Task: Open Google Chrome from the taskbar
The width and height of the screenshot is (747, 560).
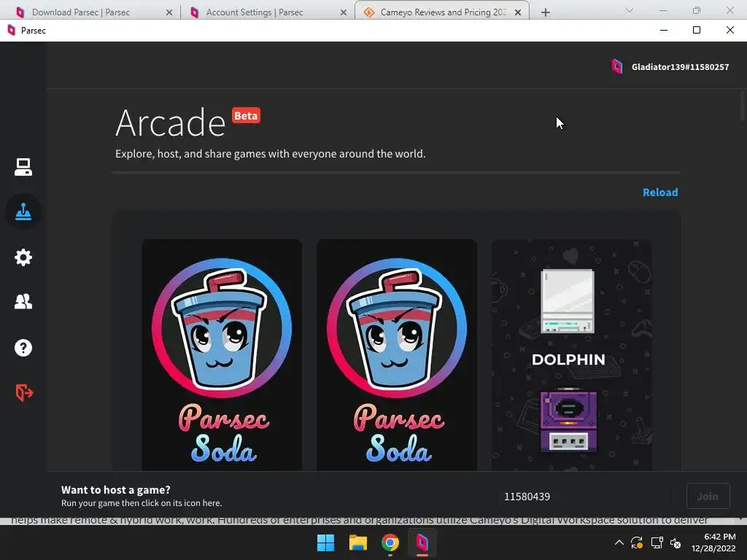Action: click(390, 542)
